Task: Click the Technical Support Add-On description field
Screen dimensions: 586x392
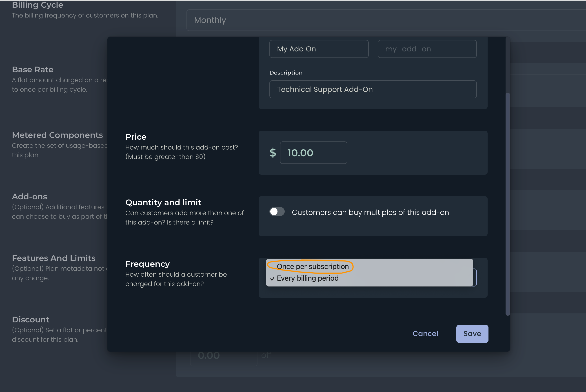Action: [x=373, y=90]
